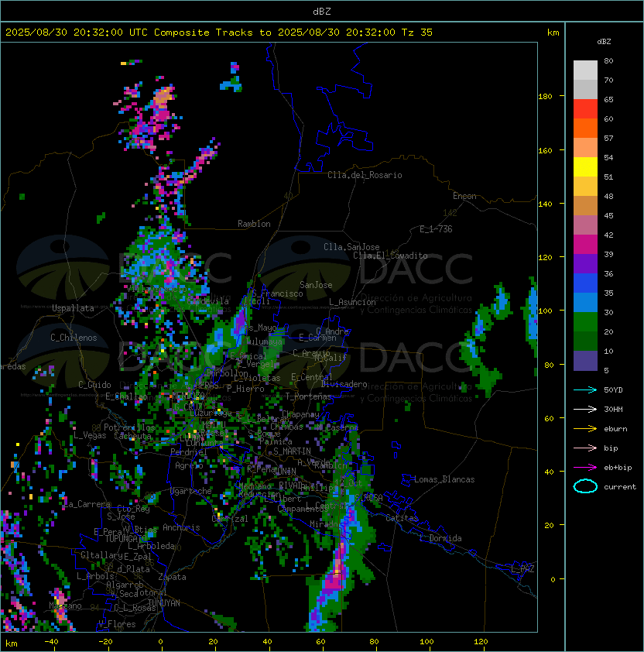Click the 'Ramblon' place label
Image resolution: width=644 pixels, height=652 pixels.
pos(254,224)
